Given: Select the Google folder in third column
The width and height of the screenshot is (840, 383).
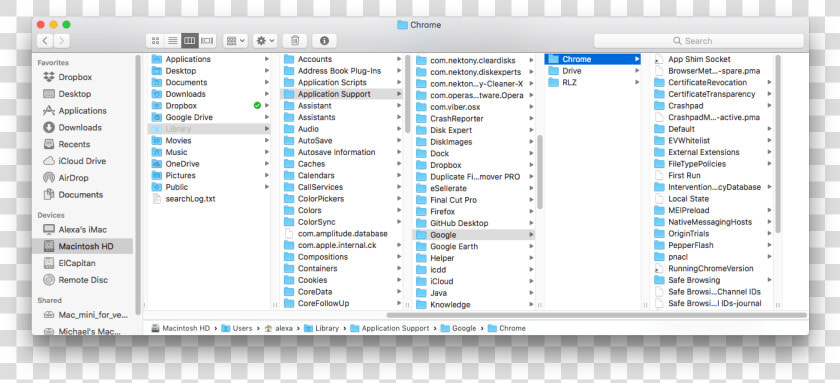Looking at the screenshot, I should point(474,235).
